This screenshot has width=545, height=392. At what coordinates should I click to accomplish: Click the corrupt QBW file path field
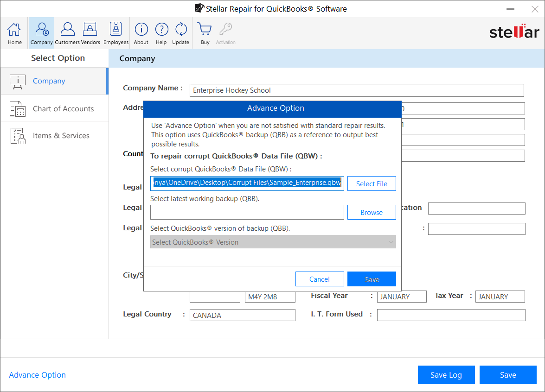pyautogui.click(x=247, y=183)
